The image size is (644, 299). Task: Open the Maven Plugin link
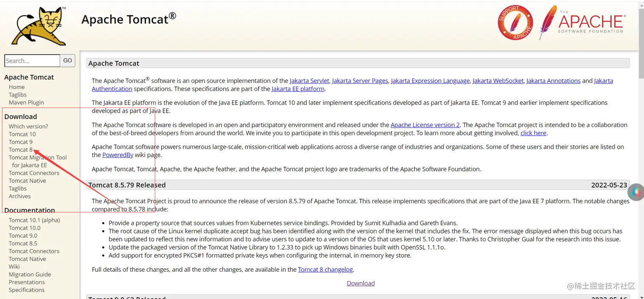(26, 103)
